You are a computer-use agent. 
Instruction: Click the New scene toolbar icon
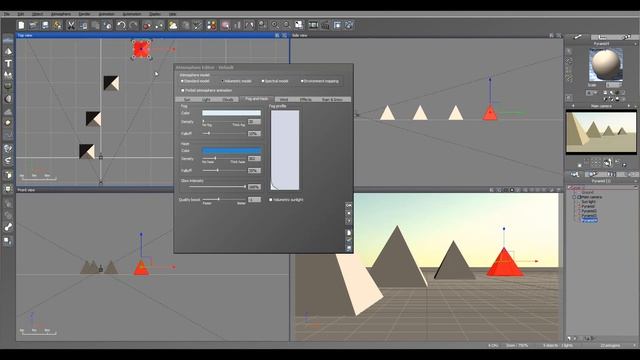pos(21,25)
